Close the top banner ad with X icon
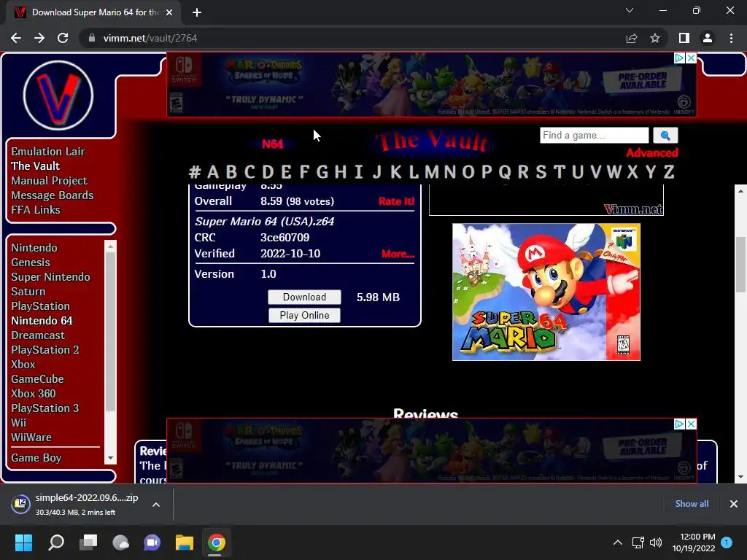 (691, 58)
